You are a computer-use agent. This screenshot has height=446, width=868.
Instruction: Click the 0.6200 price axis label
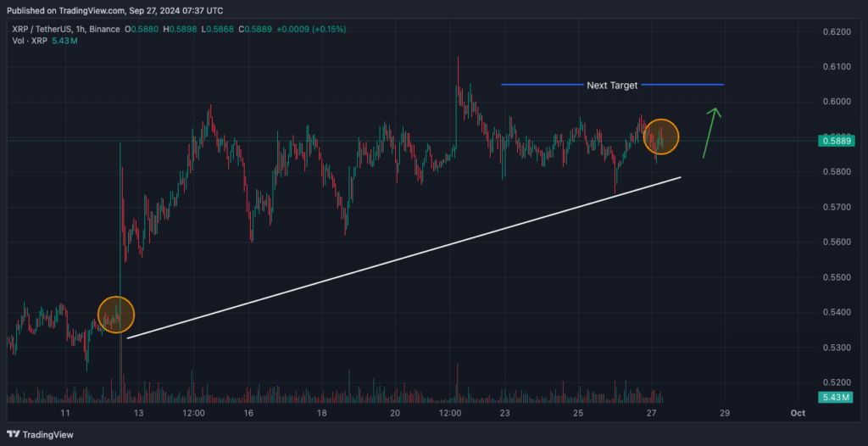[x=834, y=32]
